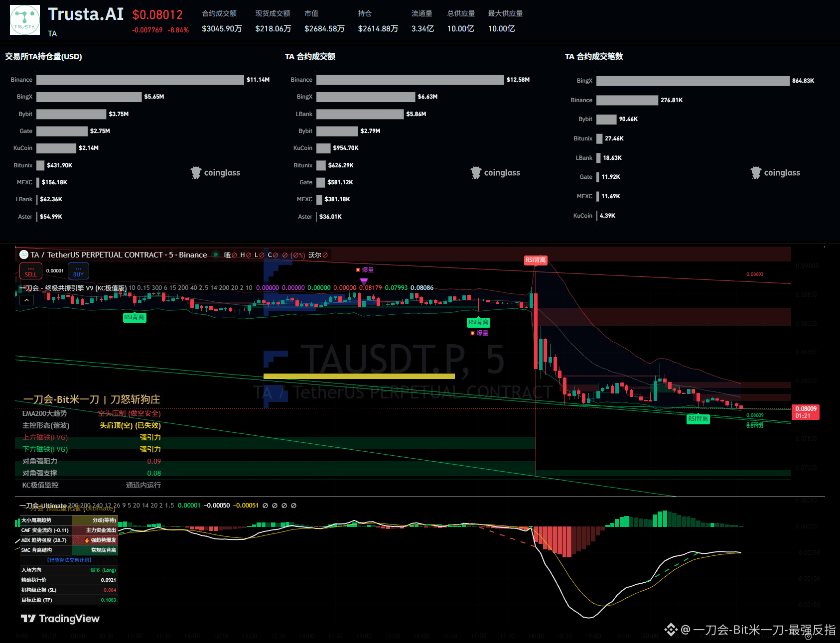This screenshot has height=643, width=840.
Task: Click the LBank bar in TA 合约成交额 chart
Action: 360,114
